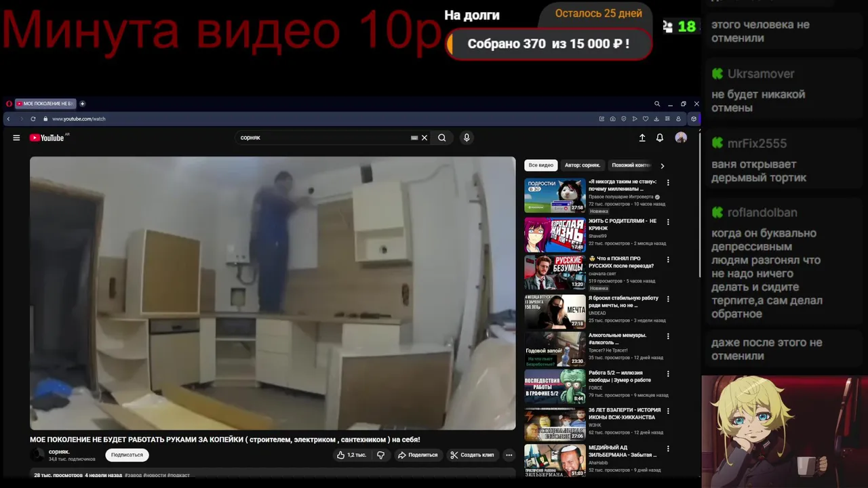Open МЕЧТА thumbnail by UNDEAD

[555, 311]
